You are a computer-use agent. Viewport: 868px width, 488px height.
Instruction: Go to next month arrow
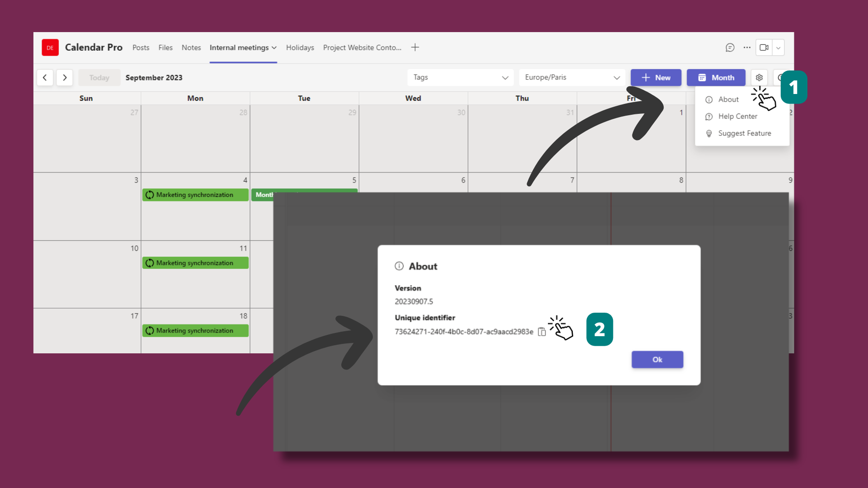point(65,78)
